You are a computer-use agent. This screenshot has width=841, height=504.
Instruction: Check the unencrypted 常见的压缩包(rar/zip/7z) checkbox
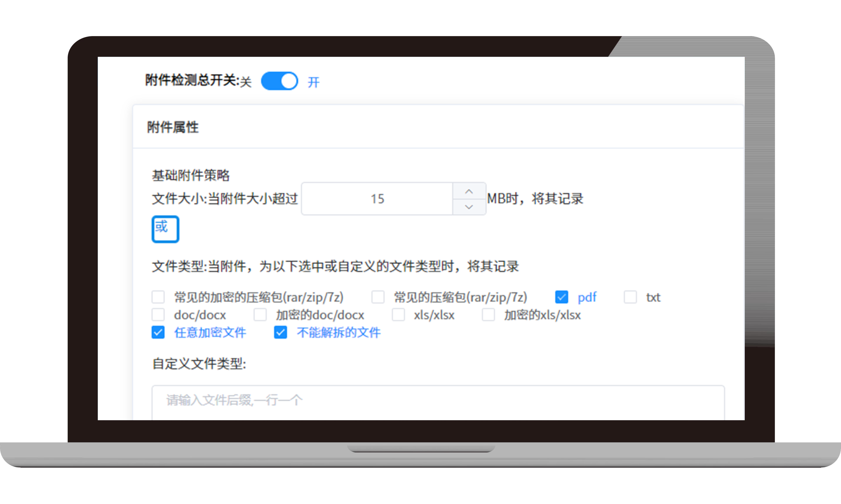coord(378,297)
